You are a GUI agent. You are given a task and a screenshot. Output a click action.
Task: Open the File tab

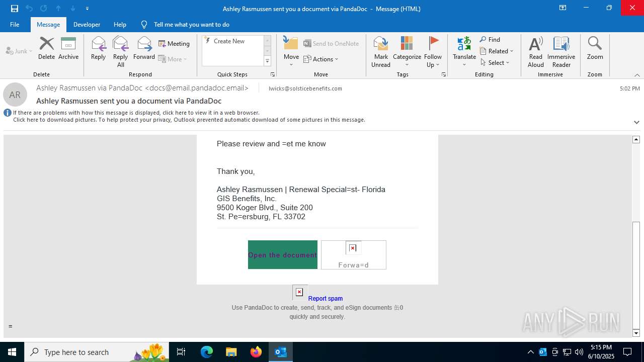pyautogui.click(x=15, y=24)
